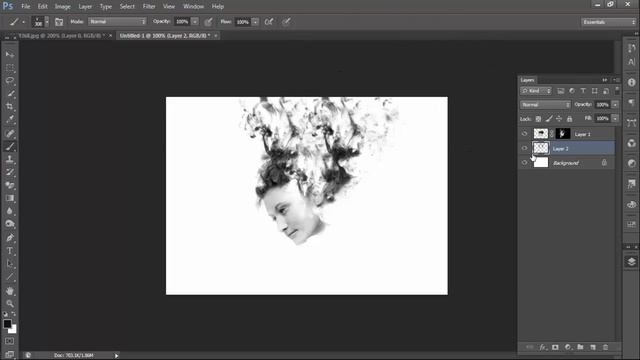Open the tool preset picker
640x360 pixels.
point(17,22)
